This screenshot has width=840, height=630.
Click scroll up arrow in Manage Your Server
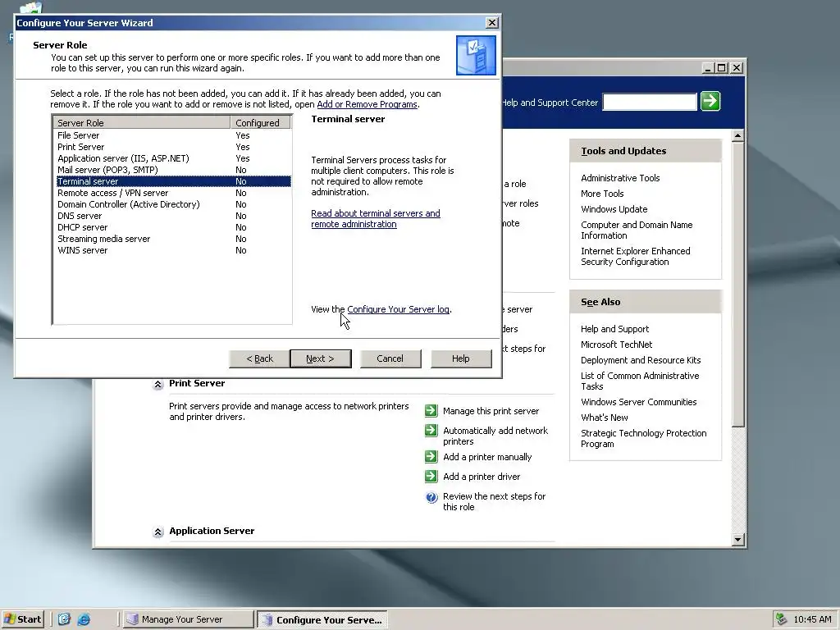737,136
